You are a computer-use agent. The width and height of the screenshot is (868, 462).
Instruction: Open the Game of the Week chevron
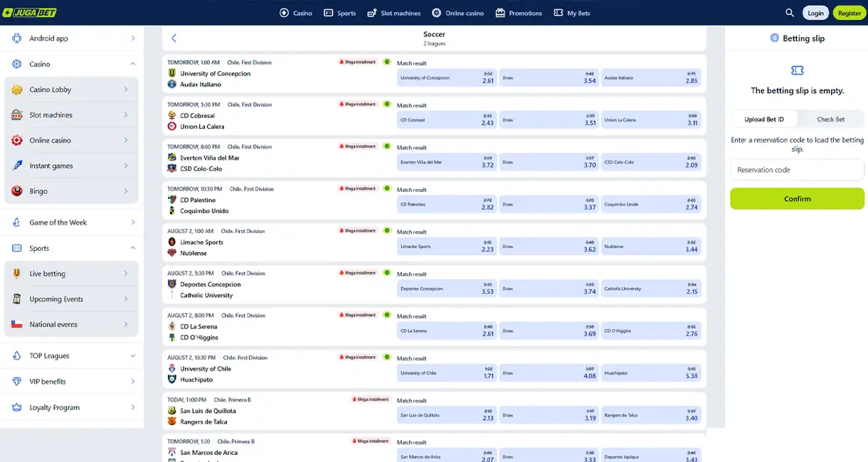pos(133,222)
